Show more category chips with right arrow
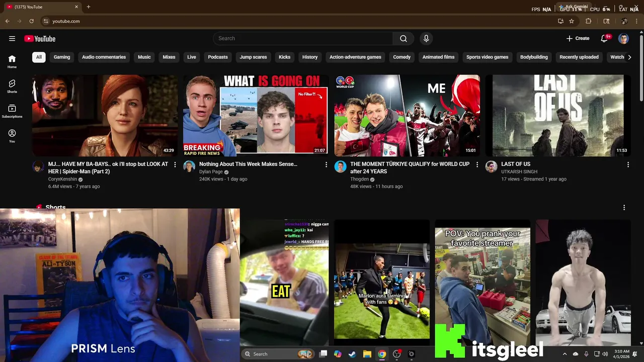 pos(629,57)
